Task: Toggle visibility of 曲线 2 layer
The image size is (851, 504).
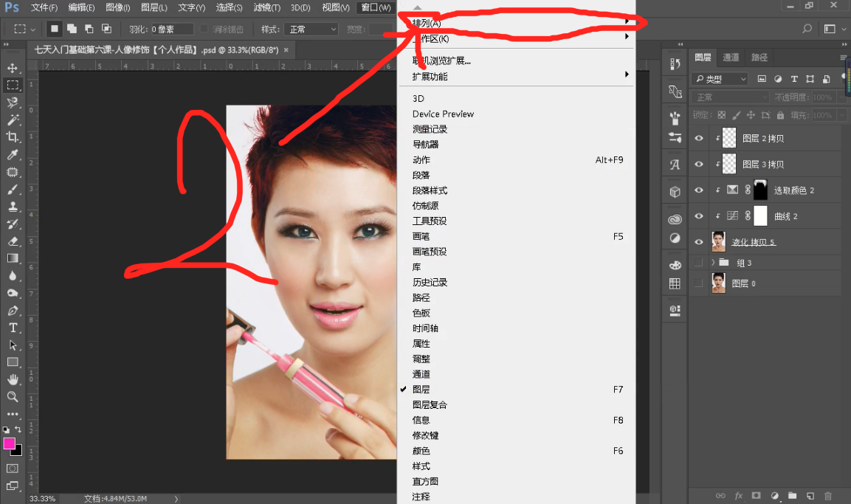Action: point(698,216)
